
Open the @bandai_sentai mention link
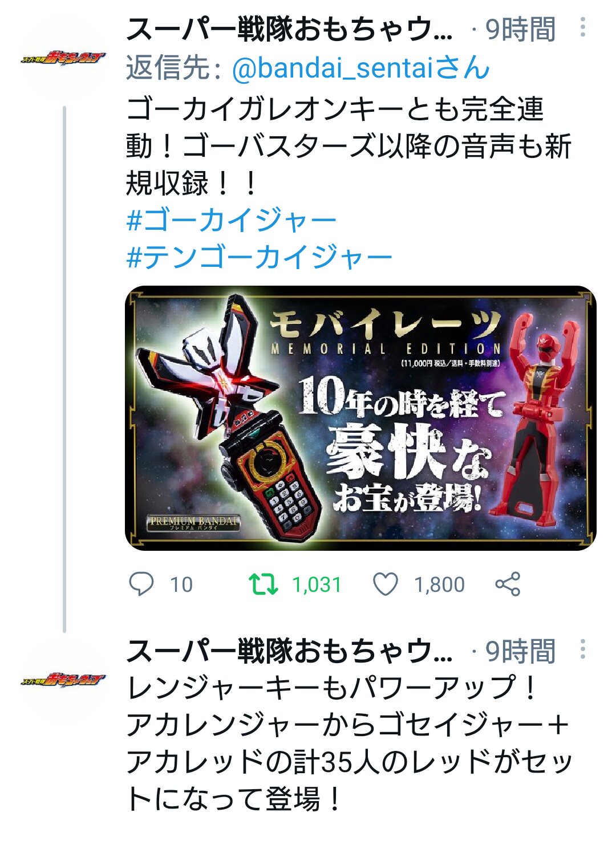pos(360,68)
